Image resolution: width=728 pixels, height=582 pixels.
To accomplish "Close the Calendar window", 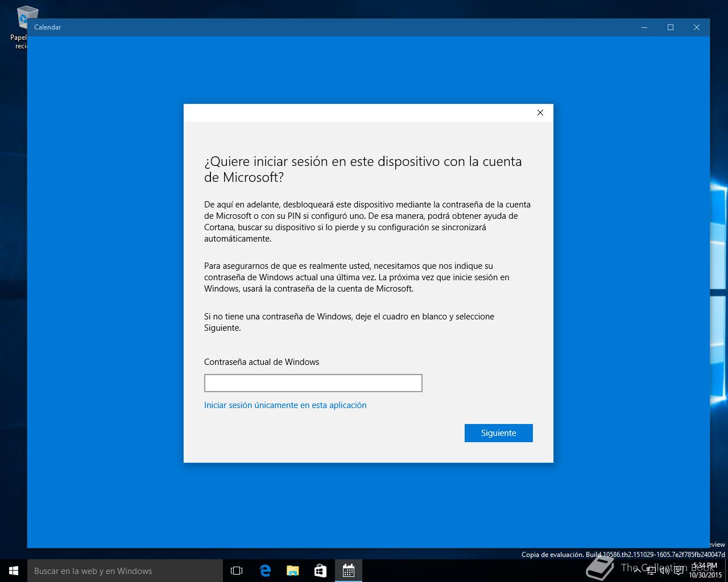I will coord(697,27).
